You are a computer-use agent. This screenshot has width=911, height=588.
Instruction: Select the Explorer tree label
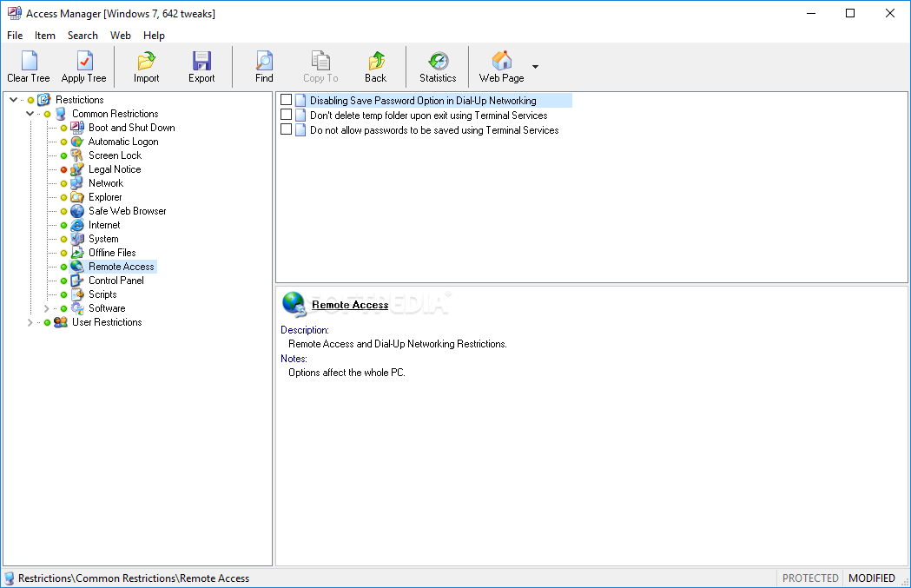pos(105,197)
